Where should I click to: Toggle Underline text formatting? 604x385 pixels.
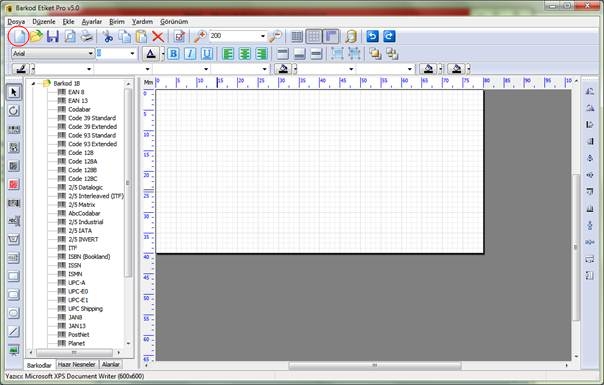[207, 54]
